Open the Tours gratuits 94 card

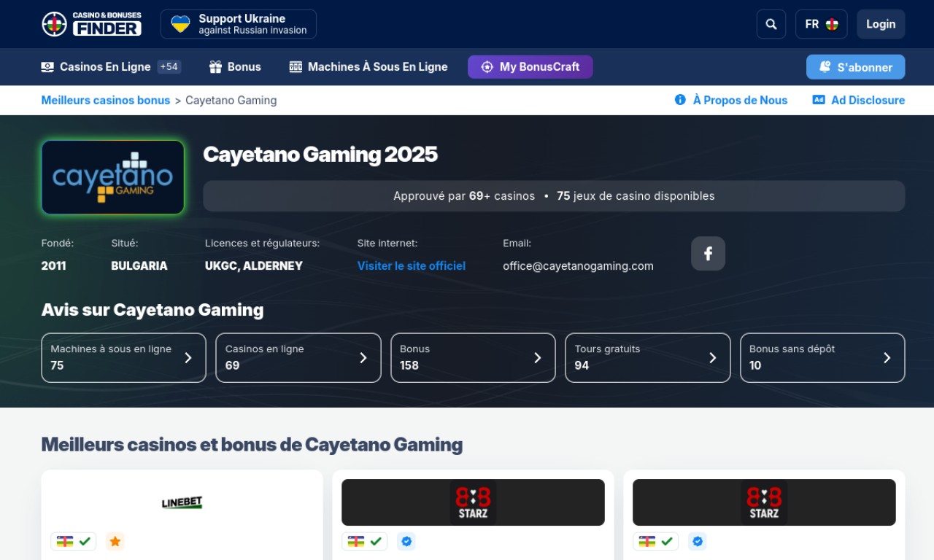pyautogui.click(x=648, y=358)
